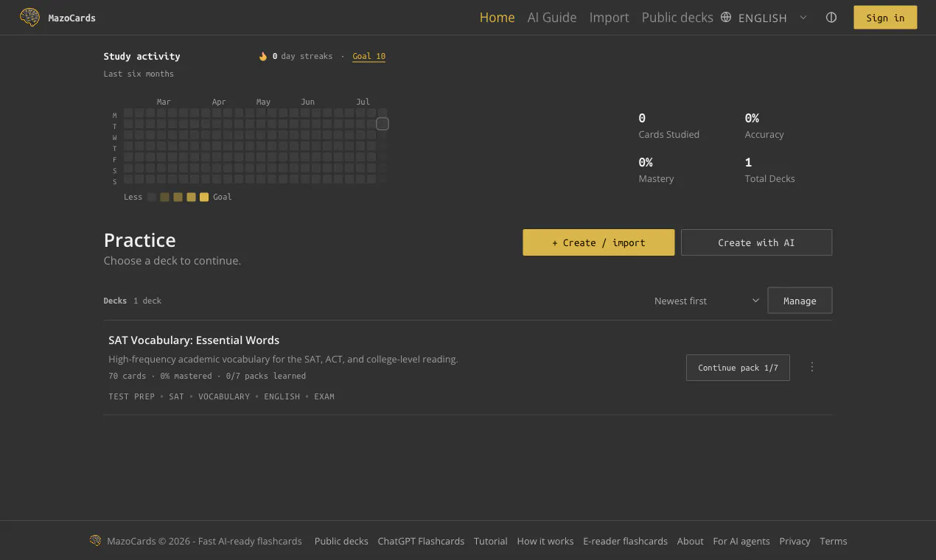Open the three-dot menu for SAT Vocabulary deck
Viewport: 936px width, 560px height.
click(x=812, y=367)
